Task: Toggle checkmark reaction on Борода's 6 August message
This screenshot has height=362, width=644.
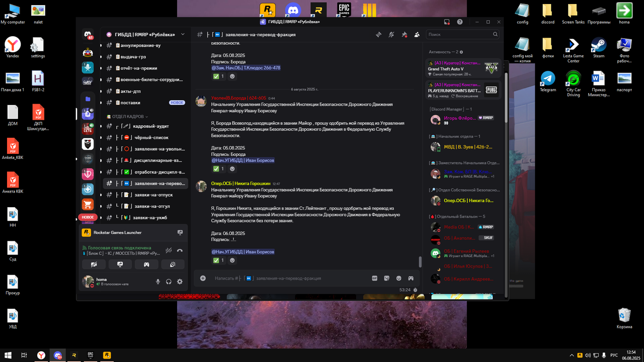Action: pyautogui.click(x=218, y=169)
